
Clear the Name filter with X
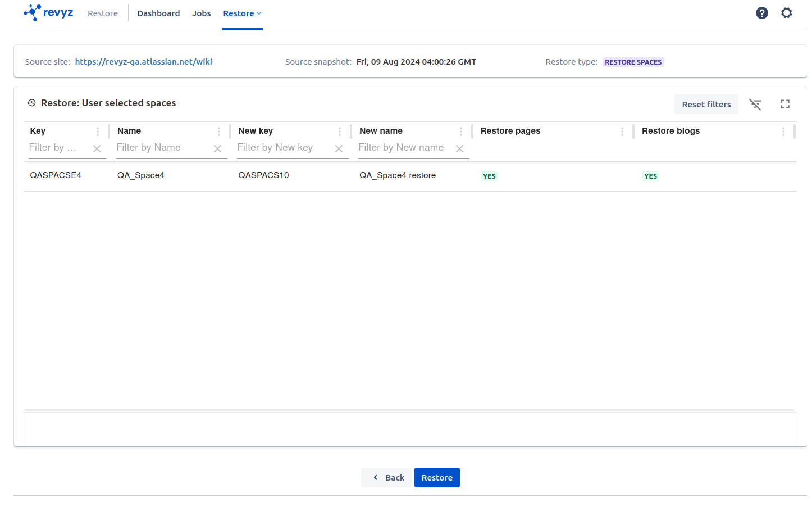click(217, 148)
